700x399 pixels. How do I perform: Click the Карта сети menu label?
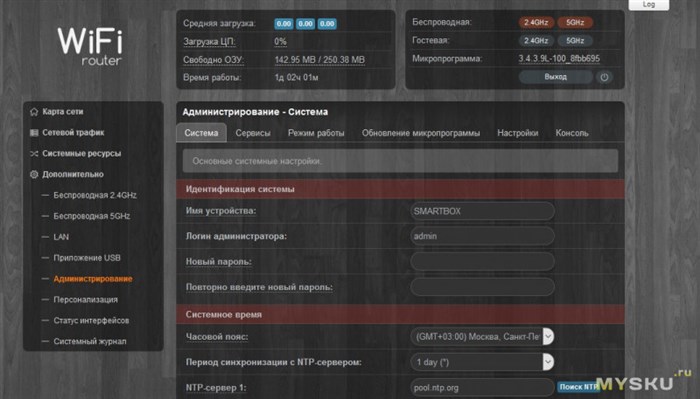(x=63, y=112)
